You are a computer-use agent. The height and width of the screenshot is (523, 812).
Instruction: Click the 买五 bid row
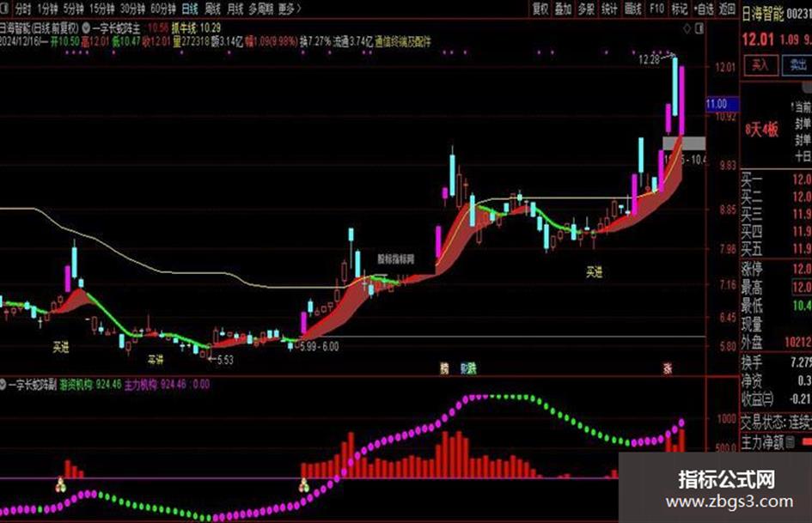[x=776, y=249]
